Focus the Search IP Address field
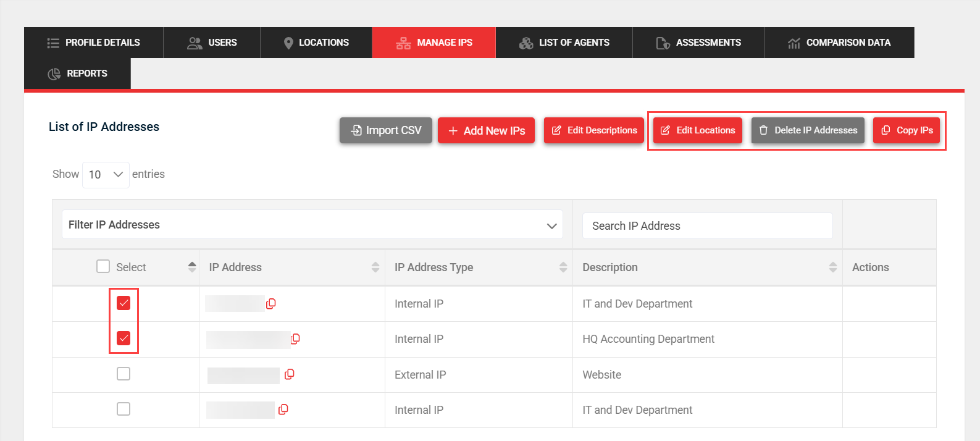Screen dimensions: 980x441 coord(707,226)
